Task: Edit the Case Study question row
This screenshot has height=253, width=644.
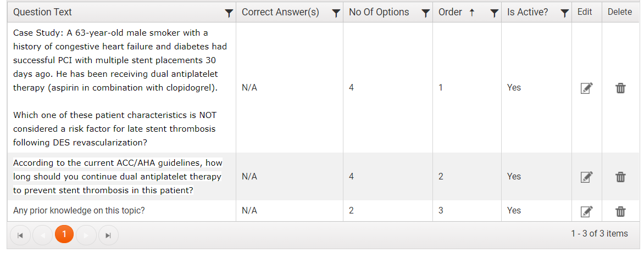Action: [586, 88]
